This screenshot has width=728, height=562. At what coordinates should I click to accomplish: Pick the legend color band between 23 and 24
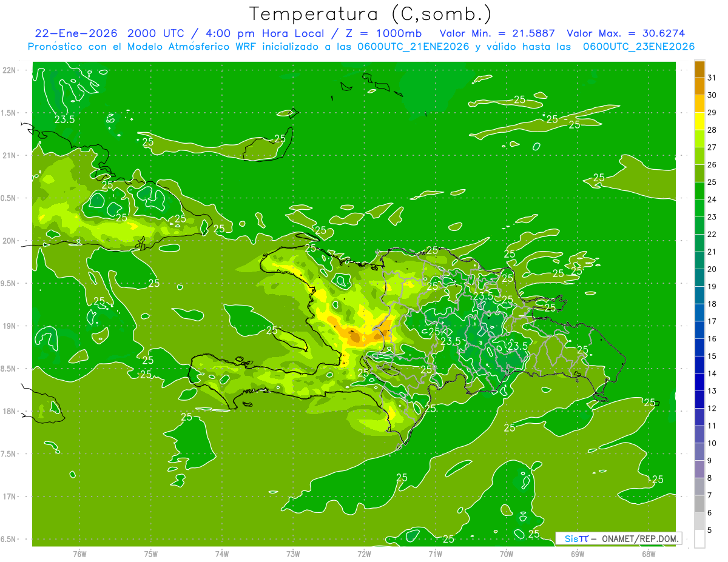click(x=699, y=208)
